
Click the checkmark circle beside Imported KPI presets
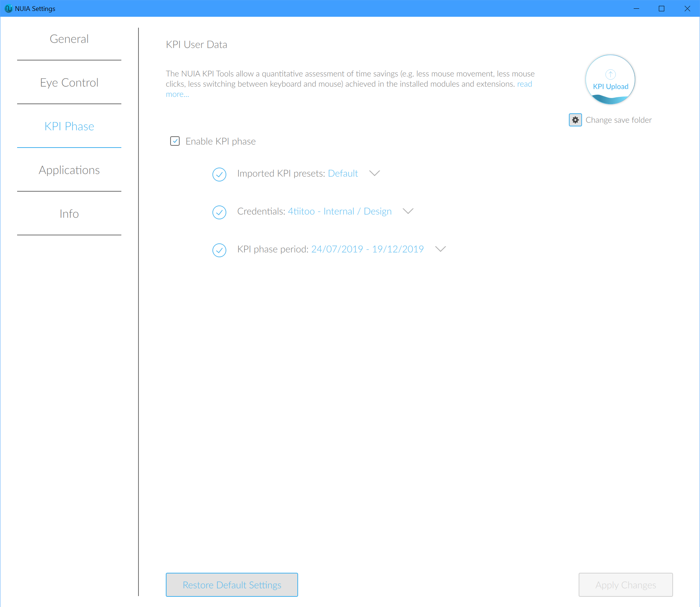click(219, 174)
